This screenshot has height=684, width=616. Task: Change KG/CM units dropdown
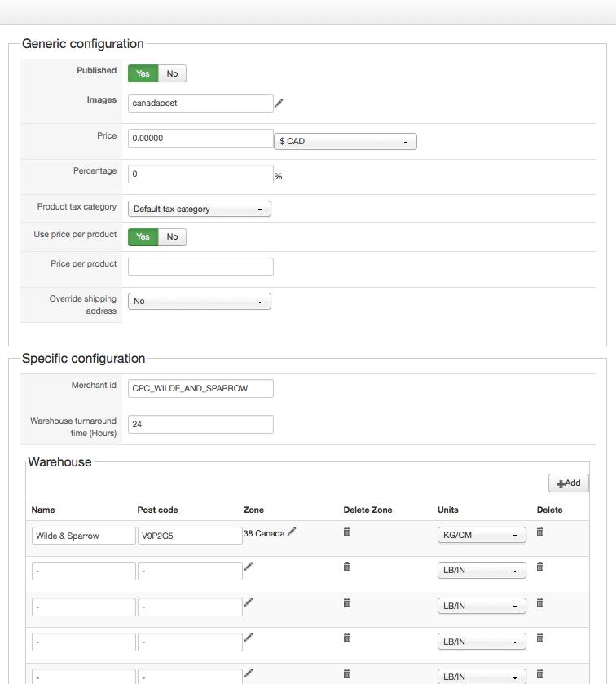pyautogui.click(x=482, y=536)
